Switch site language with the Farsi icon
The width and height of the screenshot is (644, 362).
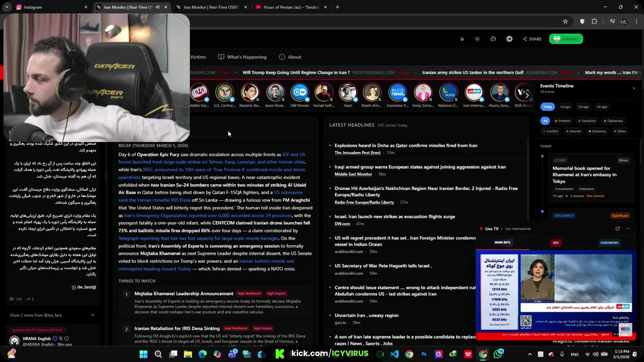click(462, 39)
